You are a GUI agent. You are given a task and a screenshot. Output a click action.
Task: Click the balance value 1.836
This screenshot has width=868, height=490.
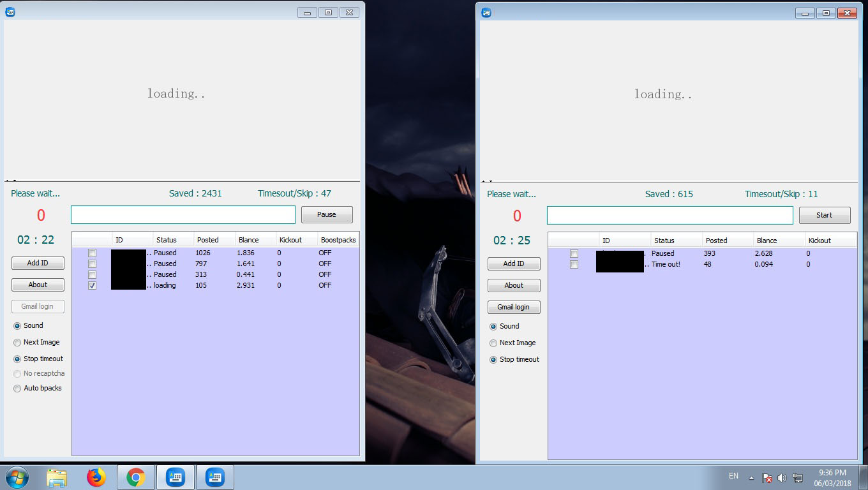pyautogui.click(x=246, y=253)
